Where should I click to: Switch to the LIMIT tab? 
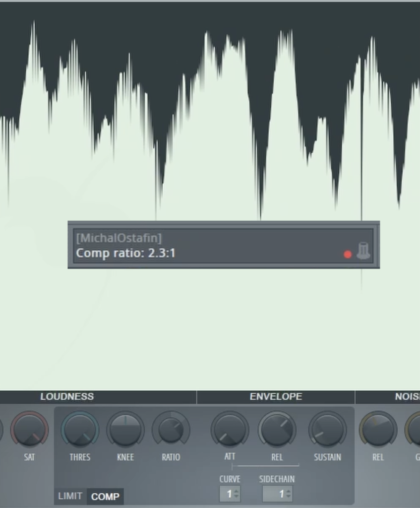click(x=70, y=496)
